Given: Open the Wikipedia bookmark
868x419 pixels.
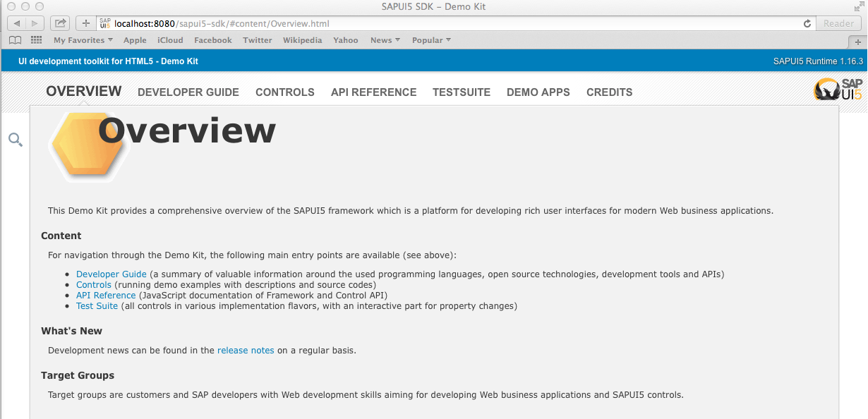Looking at the screenshot, I should (303, 40).
